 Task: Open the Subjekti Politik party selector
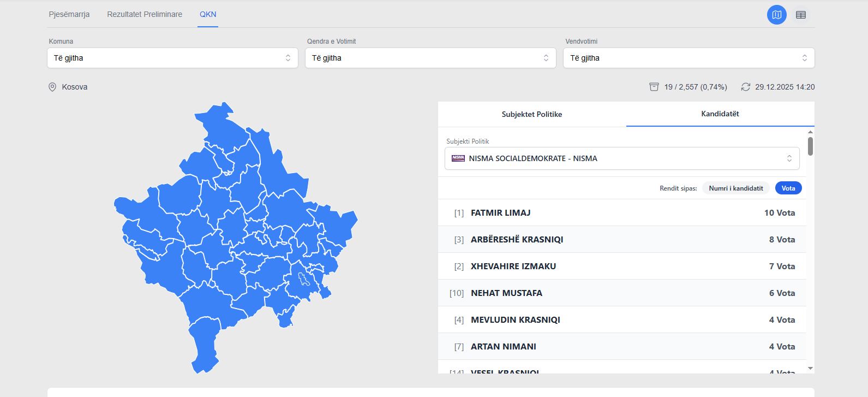(x=622, y=158)
